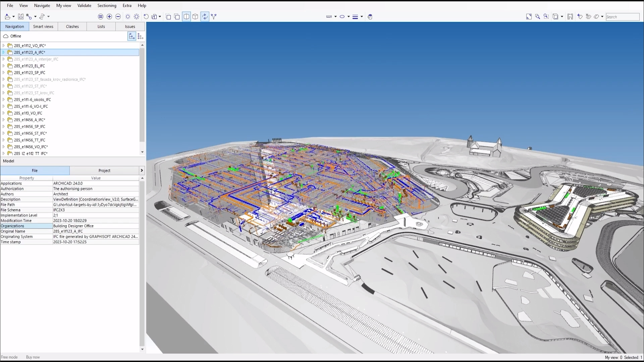Expand 285_e1f12_VO_IFC* tree node

click(x=4, y=46)
